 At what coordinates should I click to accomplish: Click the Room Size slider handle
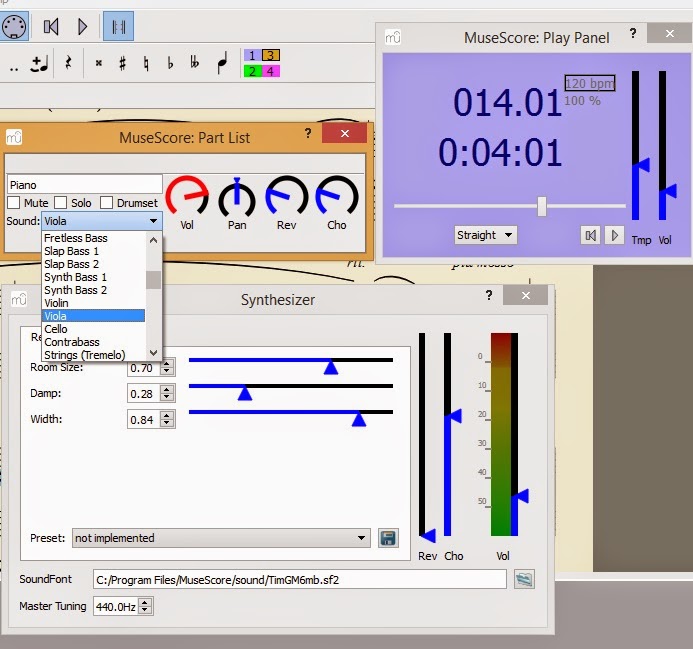point(331,367)
